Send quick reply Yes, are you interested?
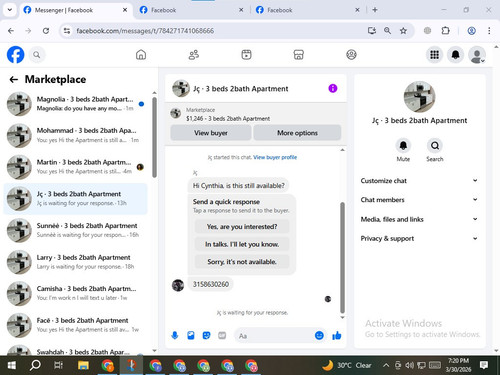 click(242, 227)
